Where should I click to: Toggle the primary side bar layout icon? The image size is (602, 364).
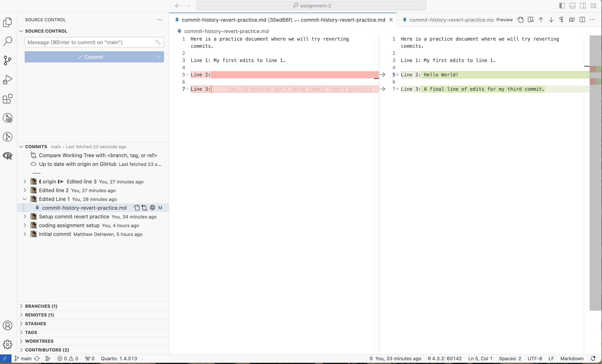click(x=562, y=6)
